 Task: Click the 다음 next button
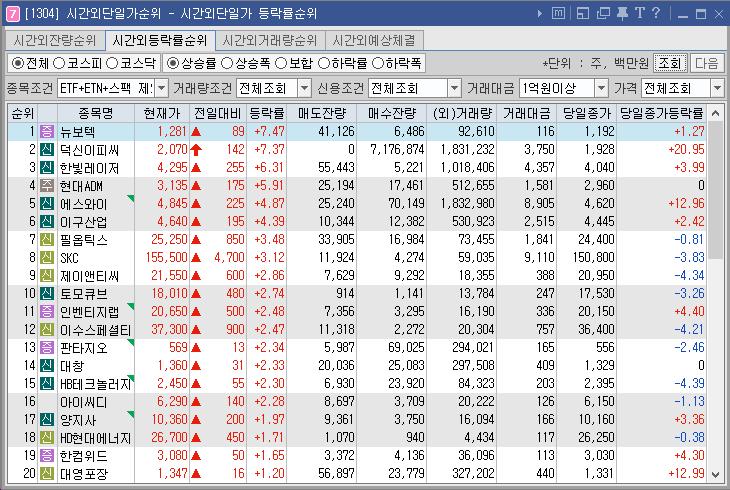707,63
